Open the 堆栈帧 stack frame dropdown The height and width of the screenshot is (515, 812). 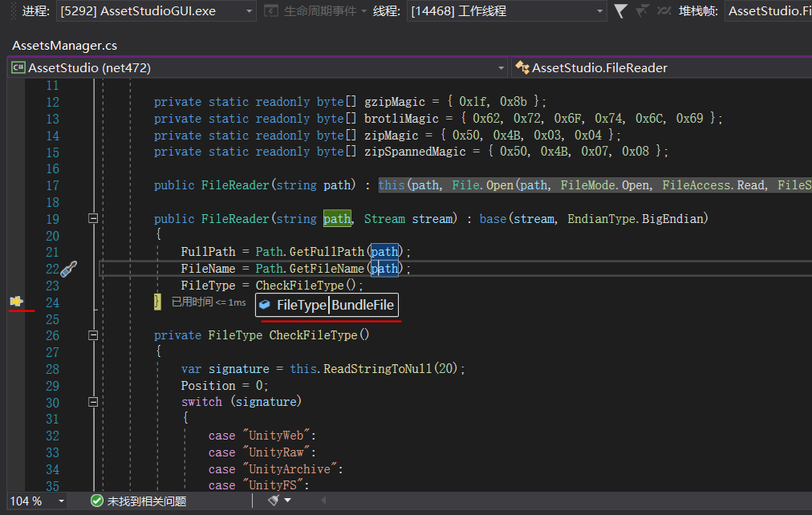[x=769, y=11]
